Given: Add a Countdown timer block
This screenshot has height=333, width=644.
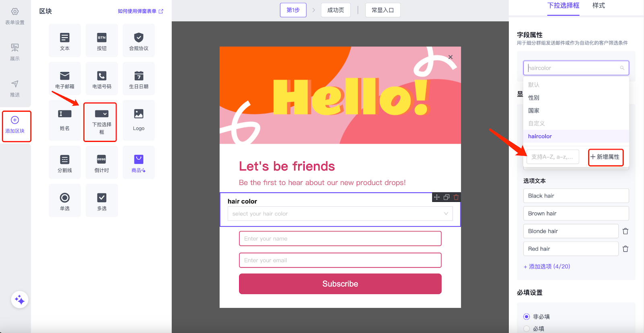Looking at the screenshot, I should click(101, 163).
